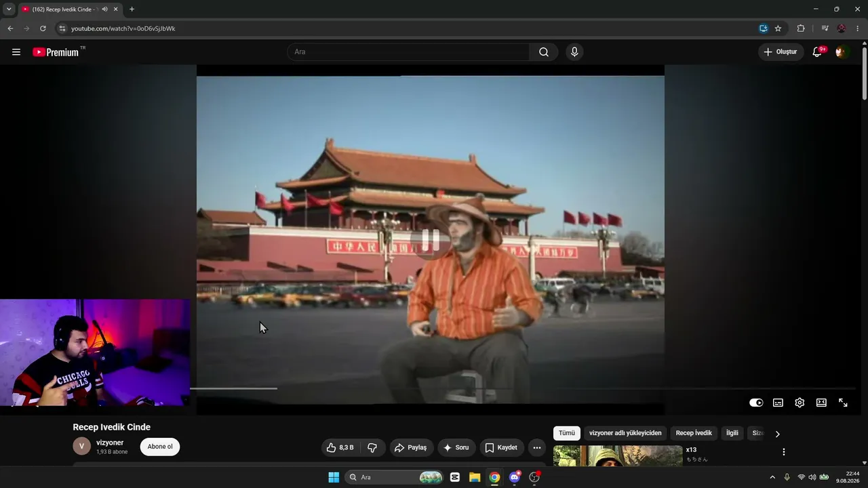868x488 pixels.
Task: Open network settings in system tray
Action: pos(801,477)
